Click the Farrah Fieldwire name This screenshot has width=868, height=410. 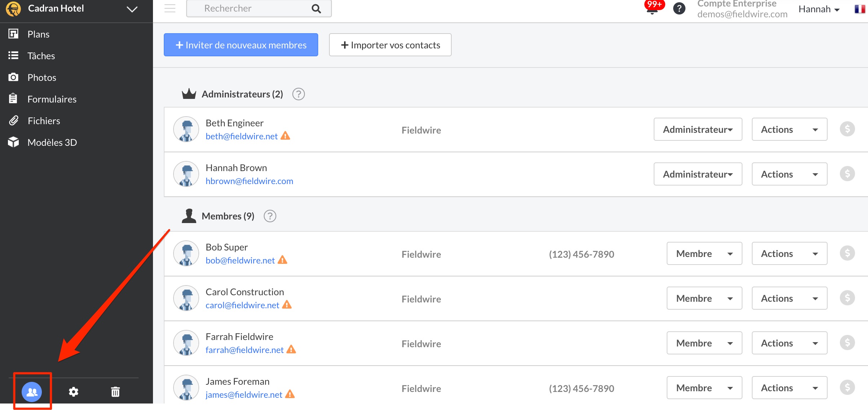point(240,336)
